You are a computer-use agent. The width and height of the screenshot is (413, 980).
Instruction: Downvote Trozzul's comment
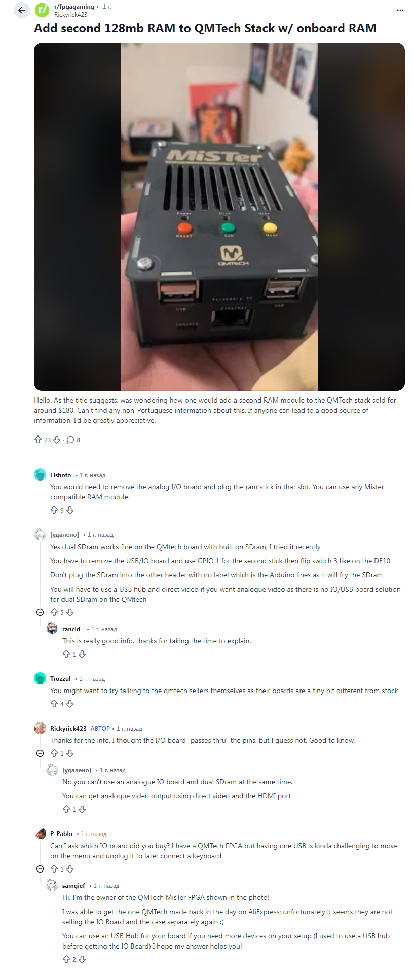tap(70, 704)
